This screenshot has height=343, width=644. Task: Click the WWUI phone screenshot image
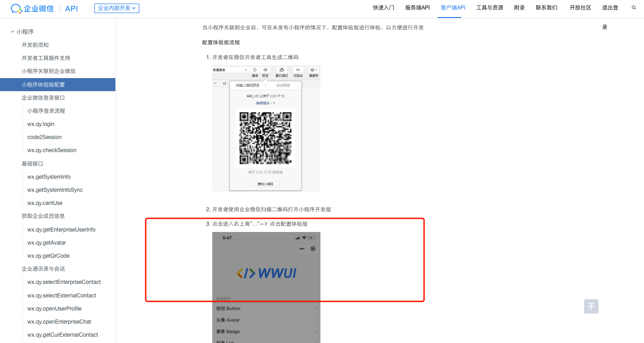tap(266, 287)
